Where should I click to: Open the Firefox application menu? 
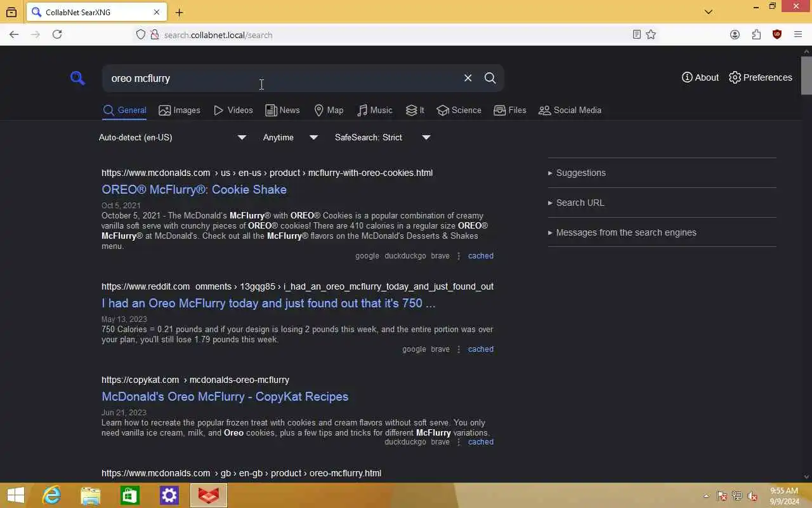(x=798, y=35)
